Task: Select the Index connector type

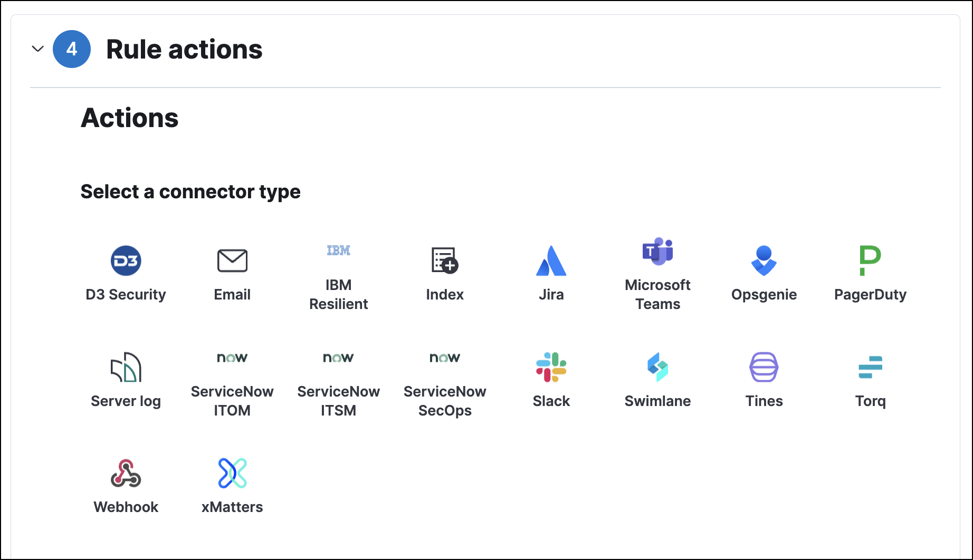Action: coord(445,272)
